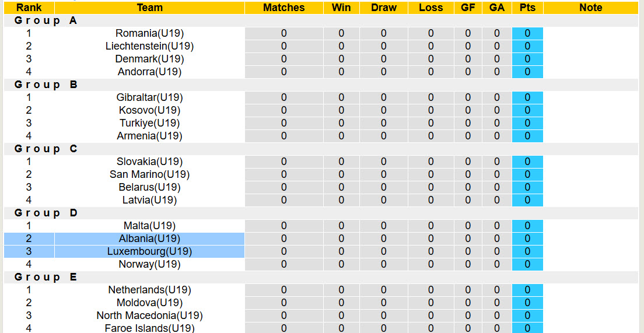Viewport: 644px width, 333px height.
Task: Select Denmark(U19) in Group A
Action: 149,59
